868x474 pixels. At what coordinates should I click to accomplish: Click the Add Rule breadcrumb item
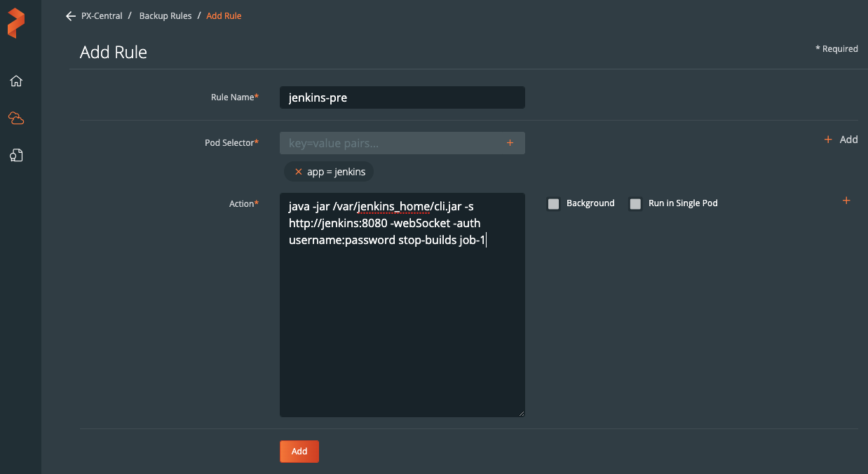(x=224, y=16)
